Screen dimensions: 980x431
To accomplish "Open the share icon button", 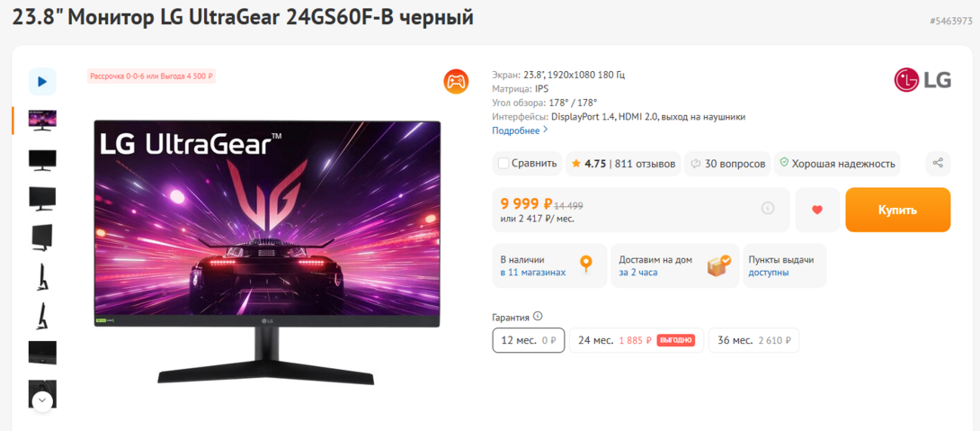I will coord(938,163).
